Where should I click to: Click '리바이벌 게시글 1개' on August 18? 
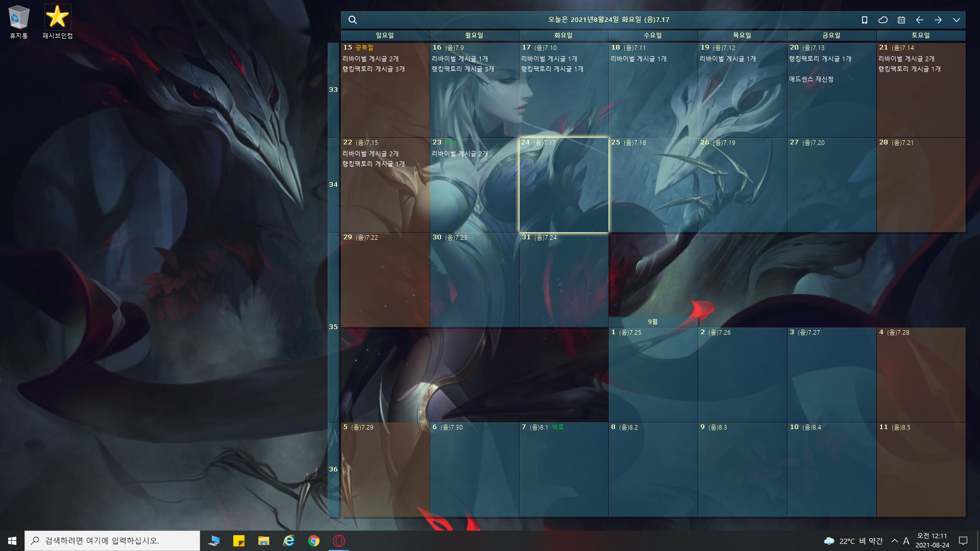point(639,59)
